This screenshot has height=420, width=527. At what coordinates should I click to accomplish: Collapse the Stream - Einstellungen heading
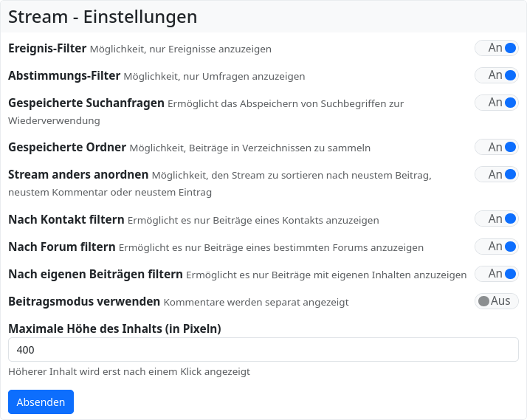click(x=103, y=16)
